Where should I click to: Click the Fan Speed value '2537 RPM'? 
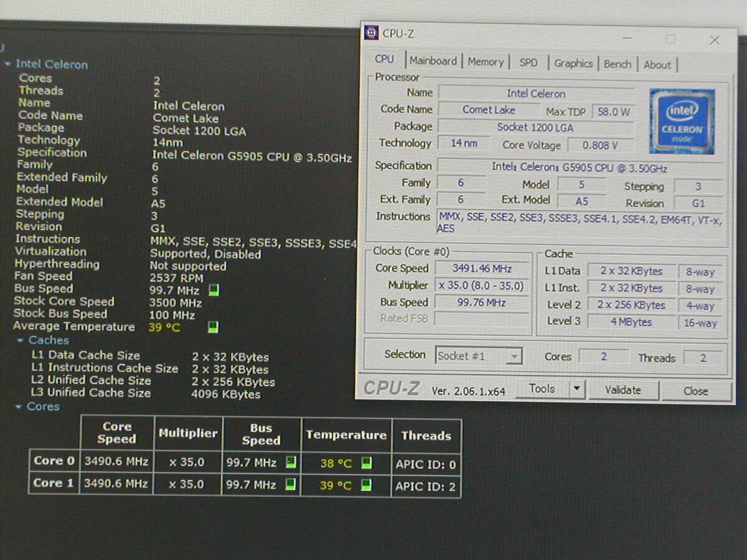(x=176, y=279)
